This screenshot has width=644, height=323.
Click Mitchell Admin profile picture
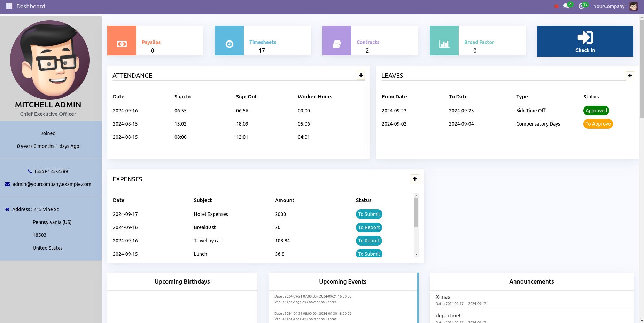[50, 60]
